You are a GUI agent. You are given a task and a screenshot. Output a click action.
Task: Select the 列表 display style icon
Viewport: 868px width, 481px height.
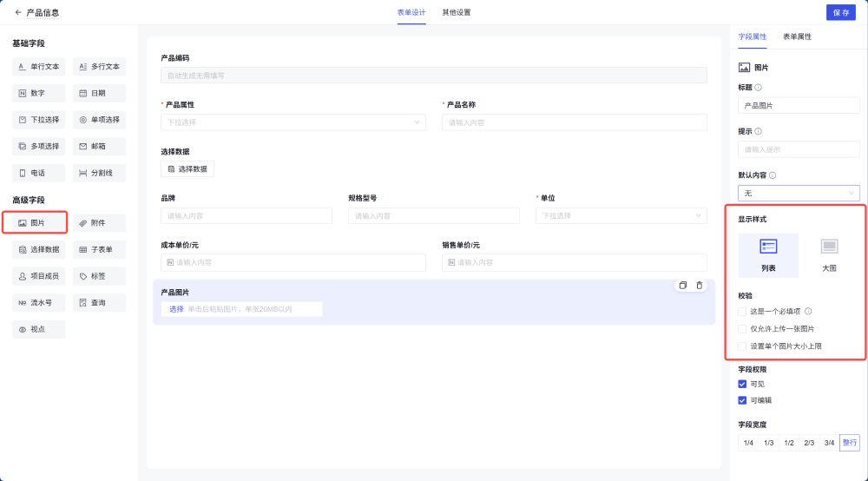(x=768, y=247)
